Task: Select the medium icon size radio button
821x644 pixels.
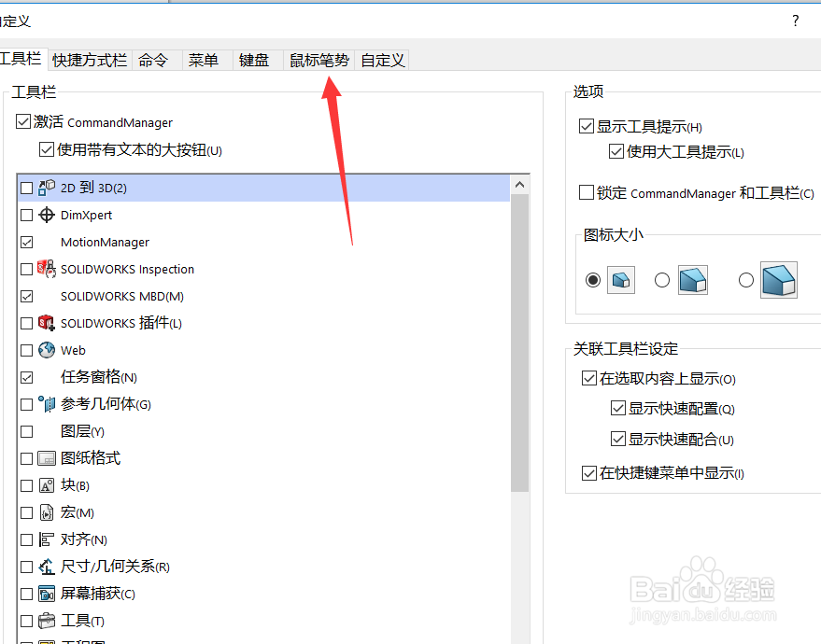Action: point(662,280)
